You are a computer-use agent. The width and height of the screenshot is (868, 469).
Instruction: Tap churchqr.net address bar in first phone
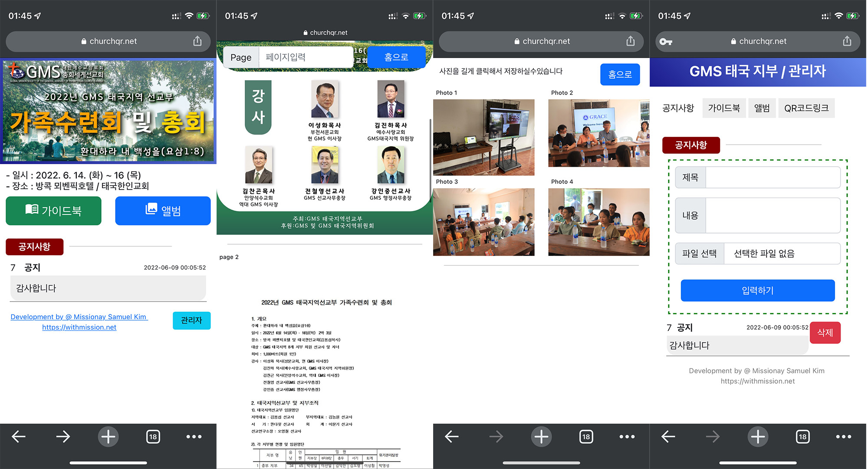(x=108, y=41)
